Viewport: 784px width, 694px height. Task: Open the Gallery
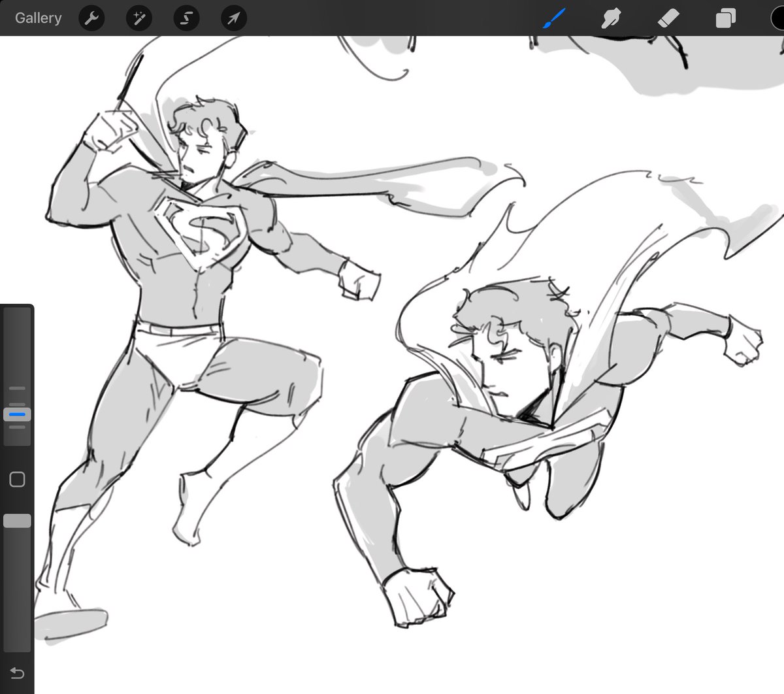(x=38, y=18)
